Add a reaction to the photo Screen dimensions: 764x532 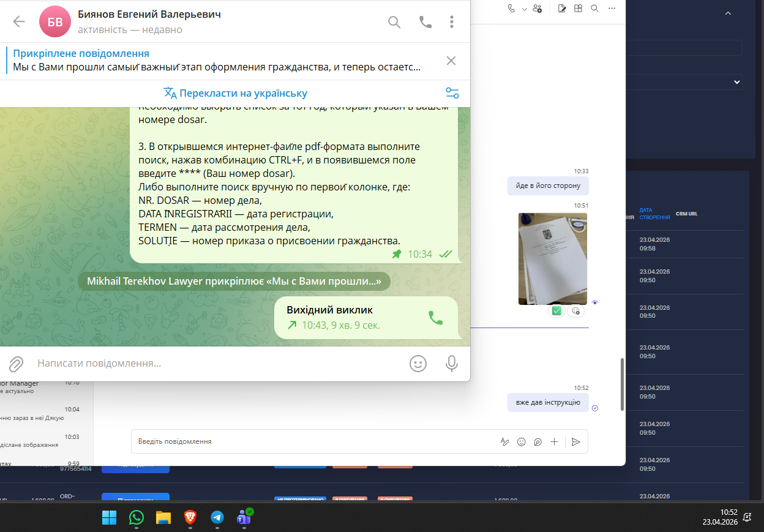(x=576, y=311)
